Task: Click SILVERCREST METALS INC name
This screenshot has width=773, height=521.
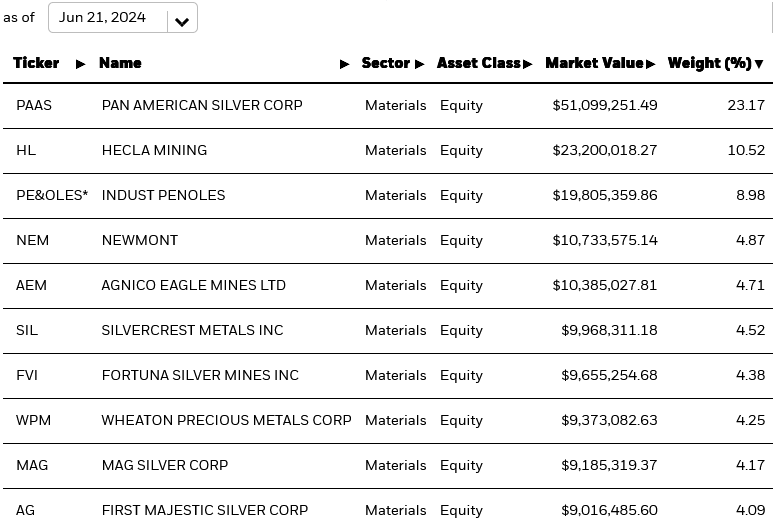Action: tap(192, 330)
